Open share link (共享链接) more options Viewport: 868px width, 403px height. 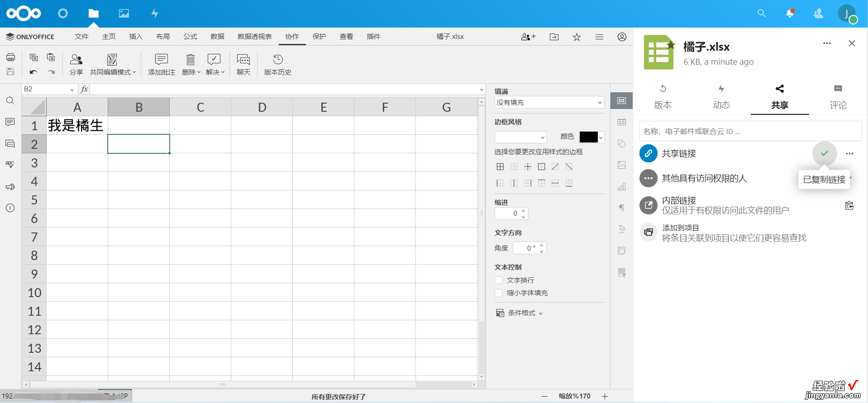pos(849,154)
